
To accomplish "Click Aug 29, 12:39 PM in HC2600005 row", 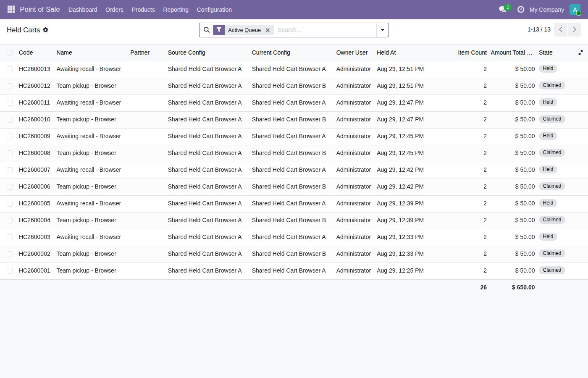I will (400, 203).
